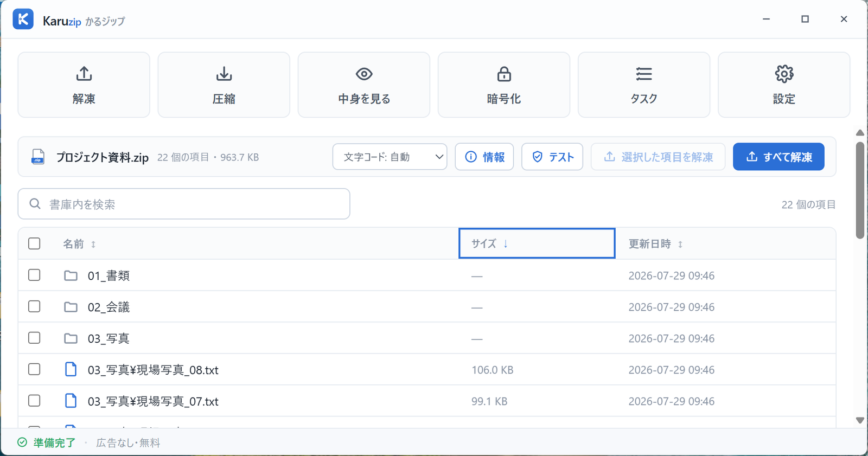Open the 設定 settings tab

[783, 85]
